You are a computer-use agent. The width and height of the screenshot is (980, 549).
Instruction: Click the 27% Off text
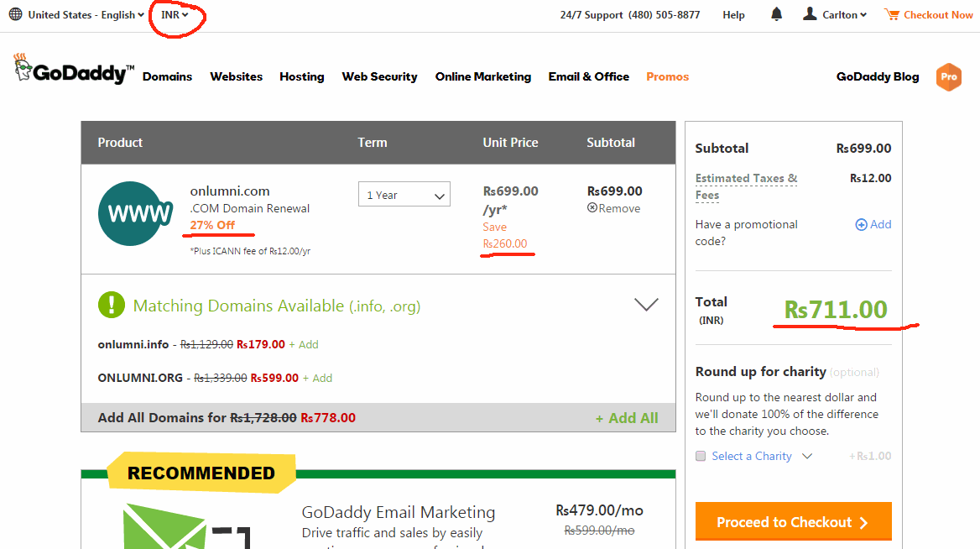212,225
